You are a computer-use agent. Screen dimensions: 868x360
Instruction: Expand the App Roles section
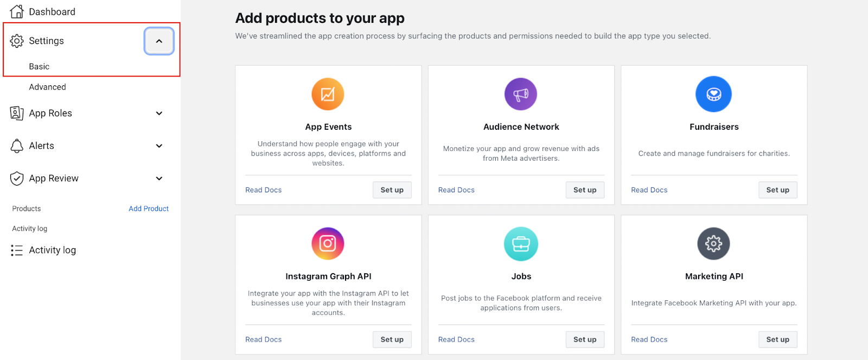tap(159, 113)
